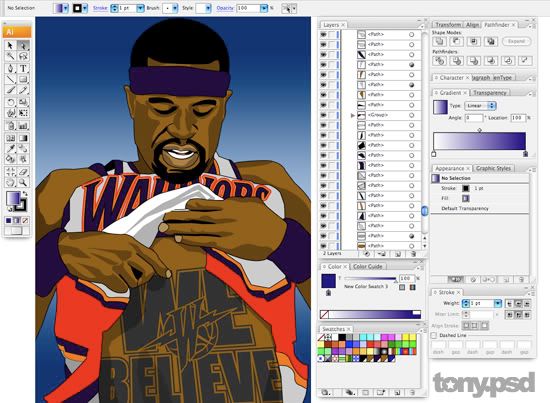Click the left white gradient stop

434,154
